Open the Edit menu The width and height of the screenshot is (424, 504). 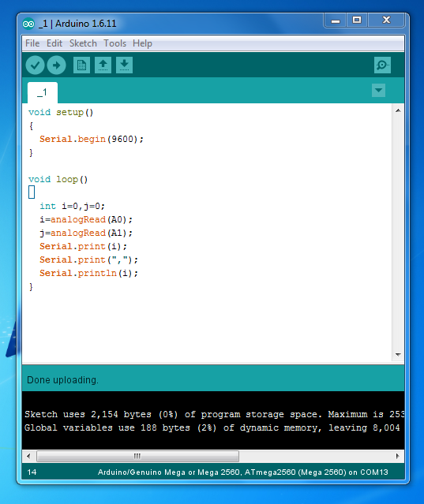(x=54, y=43)
